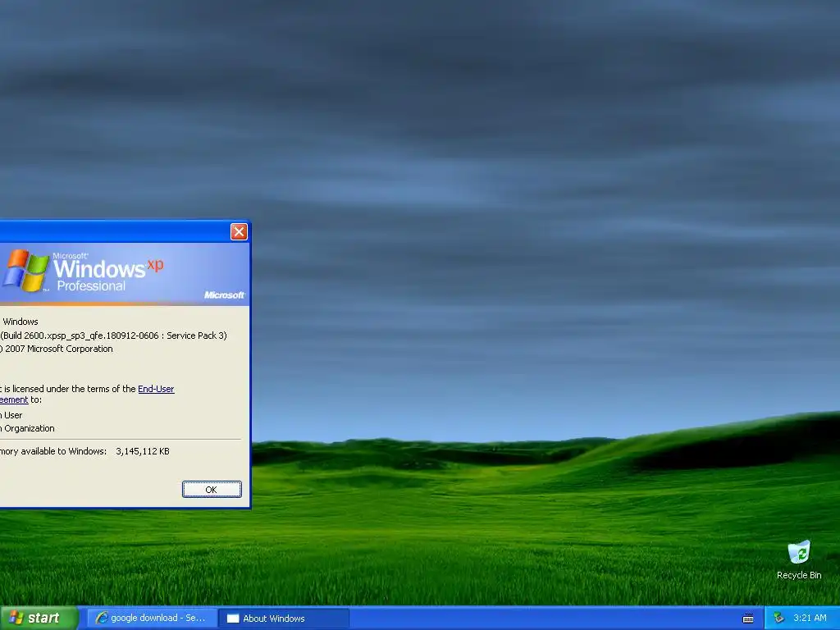
Task: Click the 3,145,112 KB memory value
Action: click(x=143, y=451)
